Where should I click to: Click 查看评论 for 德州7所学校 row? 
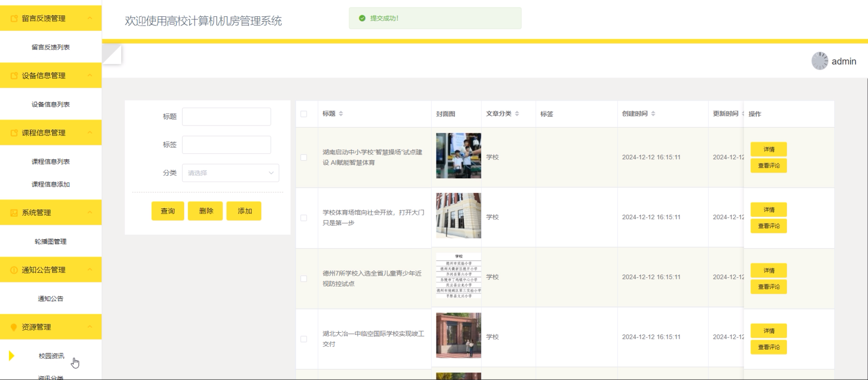tap(769, 287)
